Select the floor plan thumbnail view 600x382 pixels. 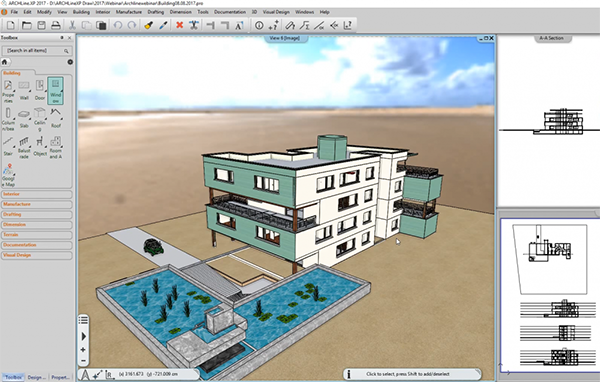[x=549, y=259]
